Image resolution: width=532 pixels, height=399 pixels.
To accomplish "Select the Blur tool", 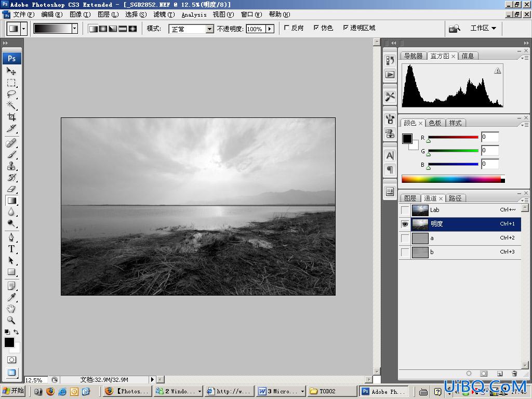I will click(x=11, y=212).
